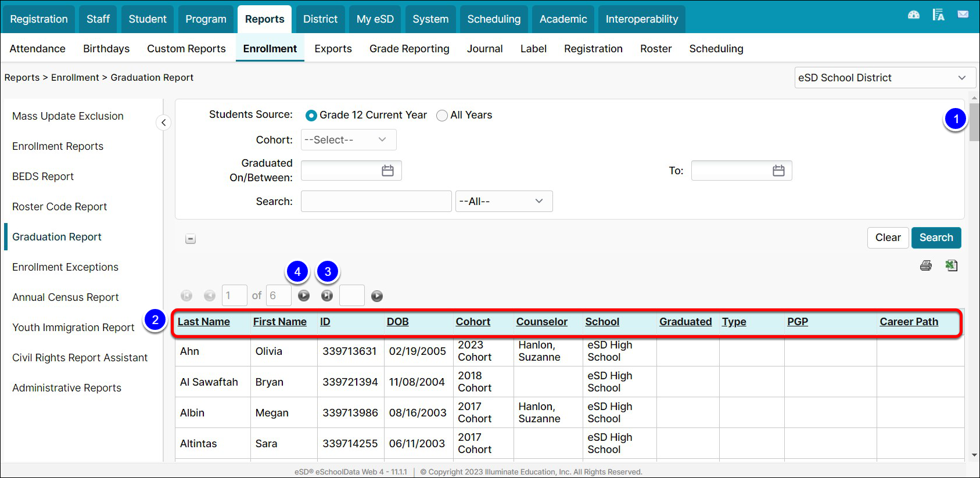This screenshot has width=980, height=478.
Task: Open the Interoperability tab
Action: pyautogui.click(x=641, y=19)
